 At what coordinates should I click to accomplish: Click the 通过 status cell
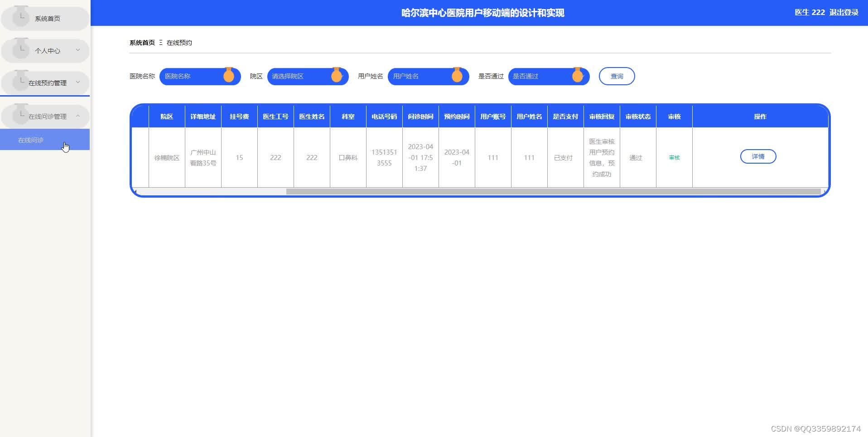(638, 158)
